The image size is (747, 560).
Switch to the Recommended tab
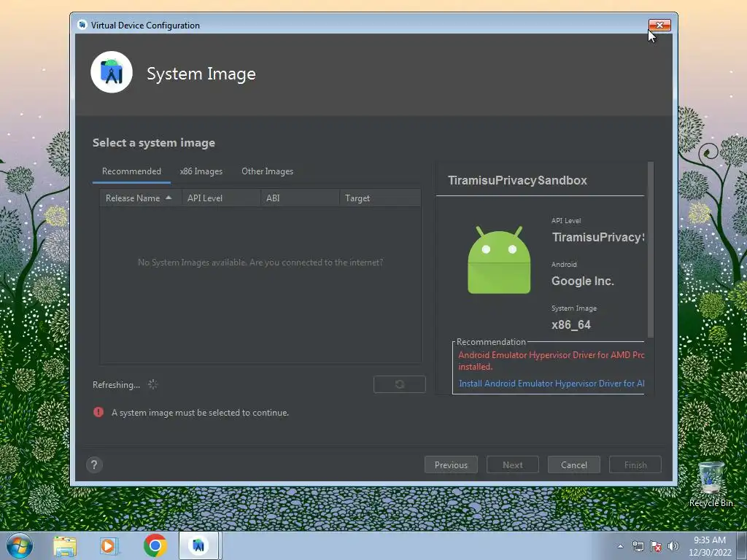tap(131, 171)
